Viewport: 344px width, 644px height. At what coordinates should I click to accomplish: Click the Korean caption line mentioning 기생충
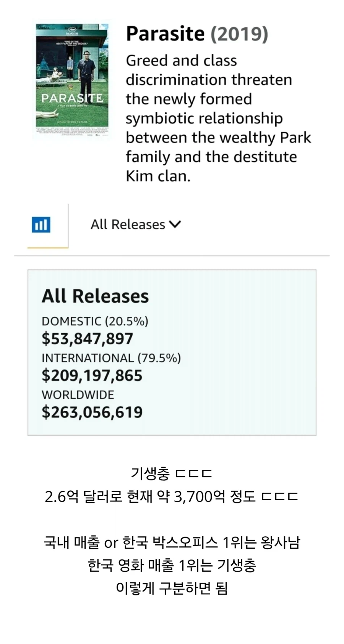(x=172, y=473)
